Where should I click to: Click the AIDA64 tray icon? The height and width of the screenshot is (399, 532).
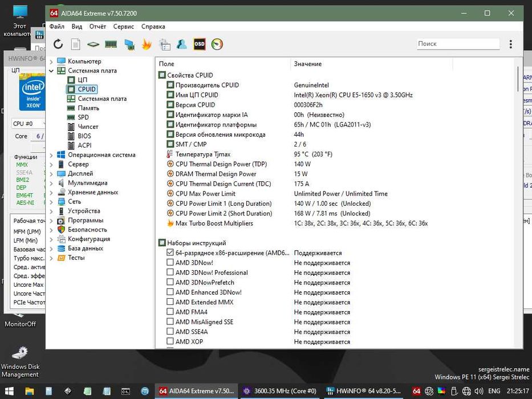(x=417, y=391)
